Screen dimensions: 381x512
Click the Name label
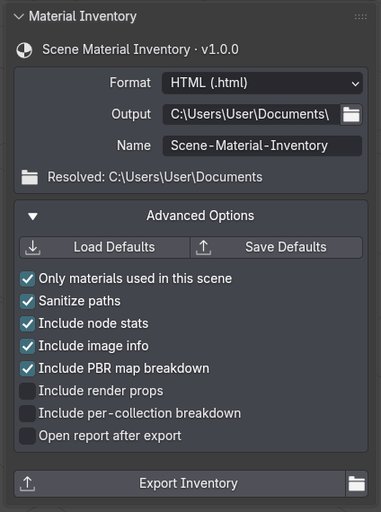(134, 146)
